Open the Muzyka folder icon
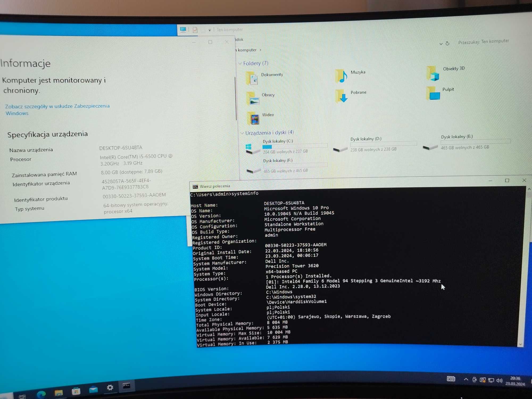This screenshot has width=532, height=399. click(x=341, y=76)
